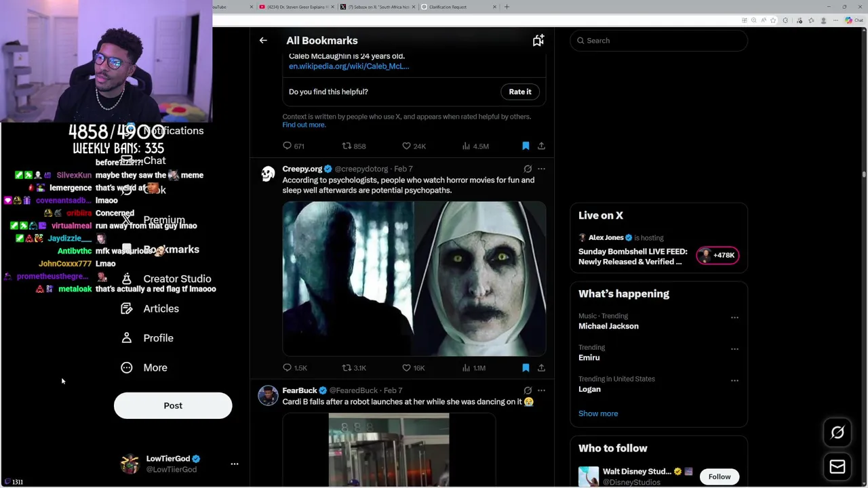Share the post with 4.5M views
This screenshot has height=488, width=868.
click(x=541, y=146)
